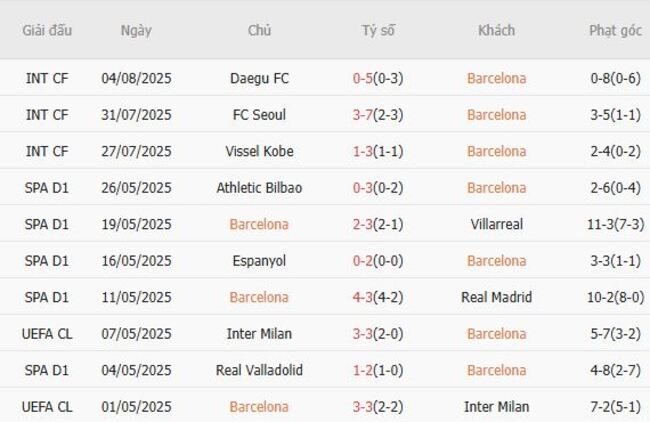Select the Phạt góc column header

616,31
